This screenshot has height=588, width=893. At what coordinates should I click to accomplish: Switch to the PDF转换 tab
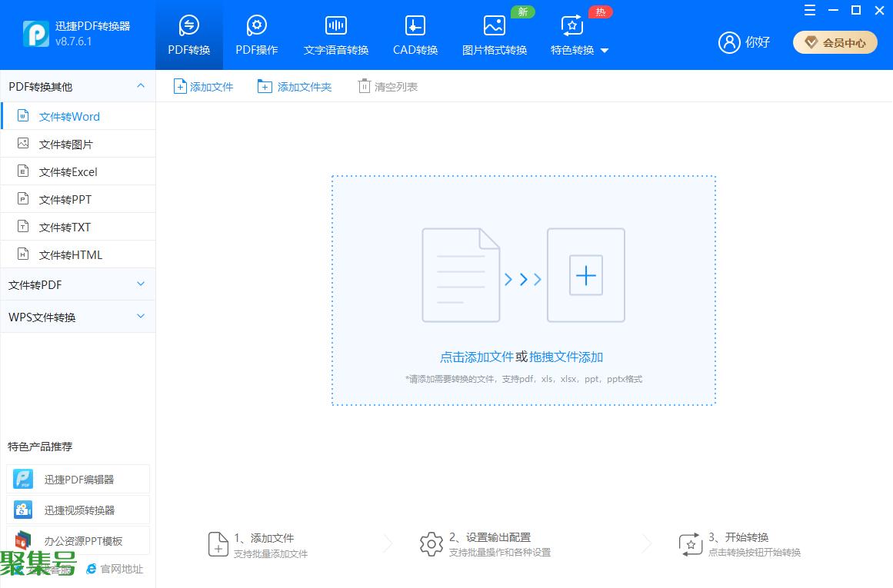189,35
